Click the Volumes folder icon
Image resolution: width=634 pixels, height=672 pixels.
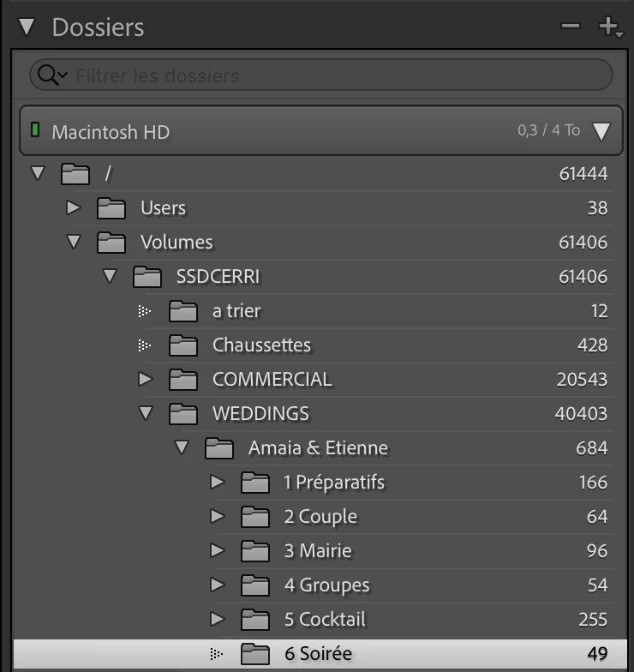pyautogui.click(x=111, y=242)
